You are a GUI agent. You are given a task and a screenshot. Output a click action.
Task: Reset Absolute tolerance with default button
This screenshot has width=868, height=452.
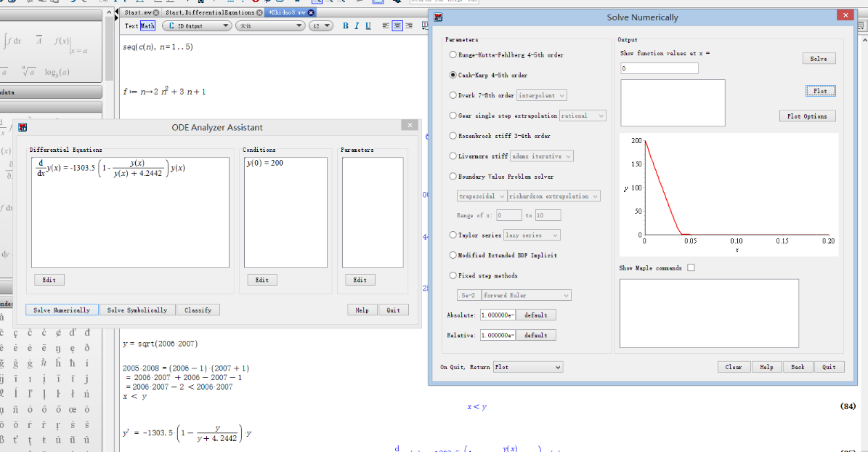(x=536, y=315)
